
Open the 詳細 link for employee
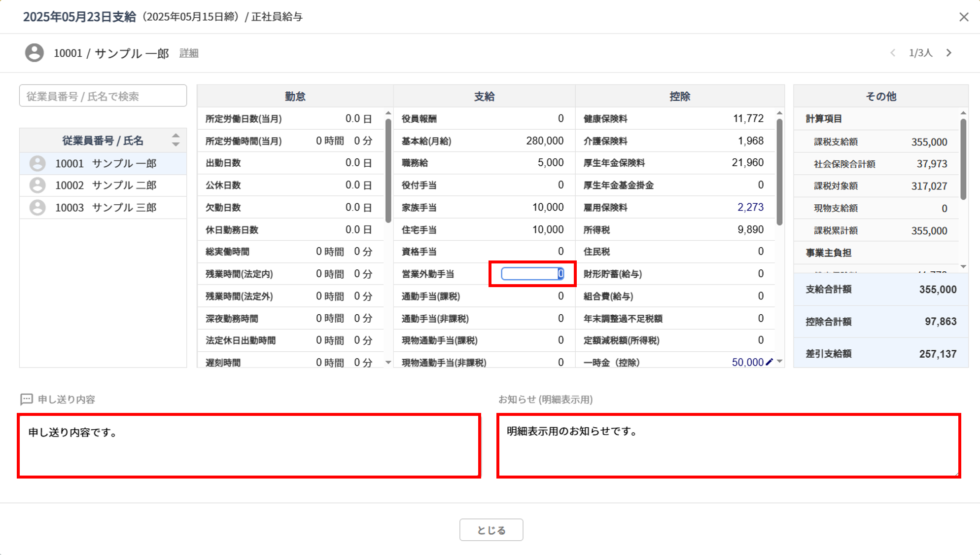(x=189, y=53)
